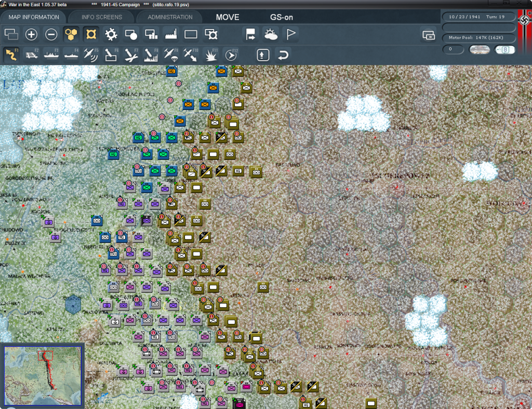The image size is (532, 409).
Task: Click the F12 circular arrow icon
Action: (231, 54)
